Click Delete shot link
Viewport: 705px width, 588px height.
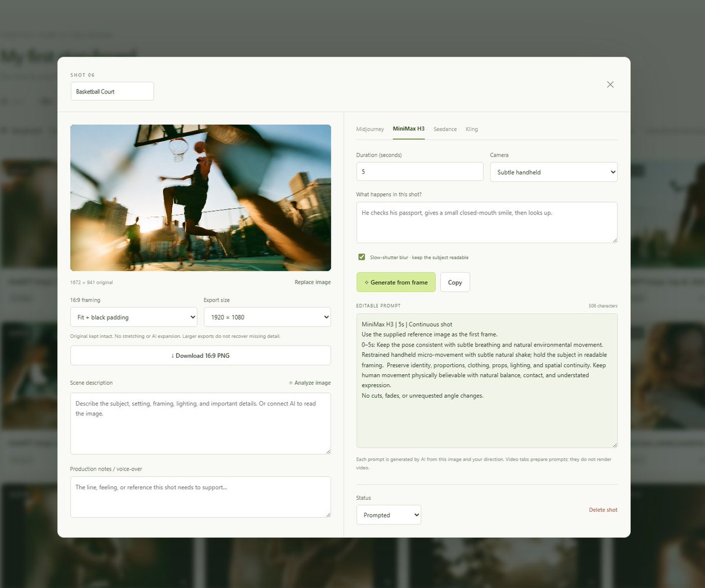click(x=603, y=510)
